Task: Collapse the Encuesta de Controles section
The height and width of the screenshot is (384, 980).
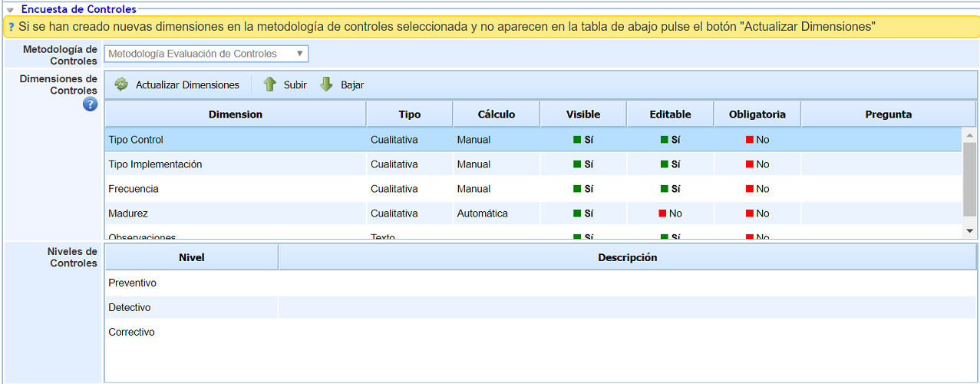Action: (11, 10)
